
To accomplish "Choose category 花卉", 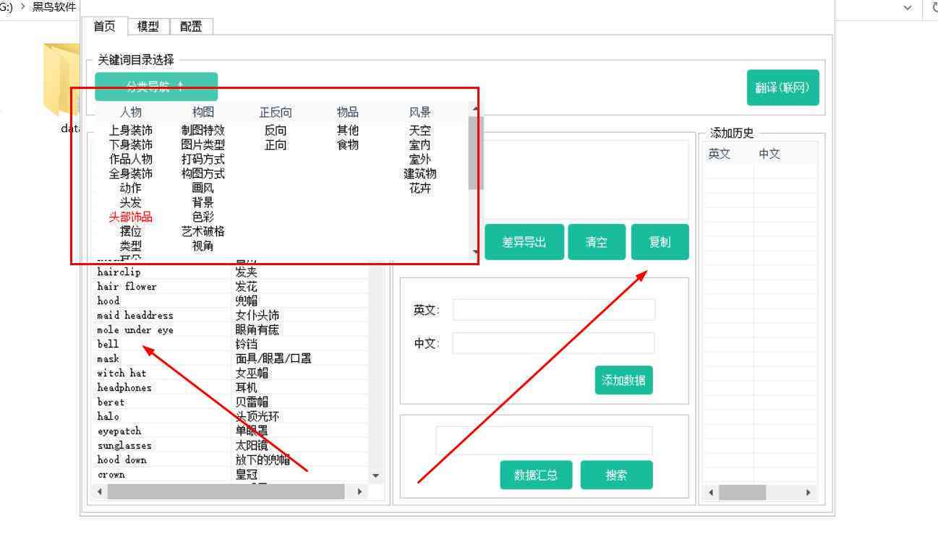I will (420, 189).
